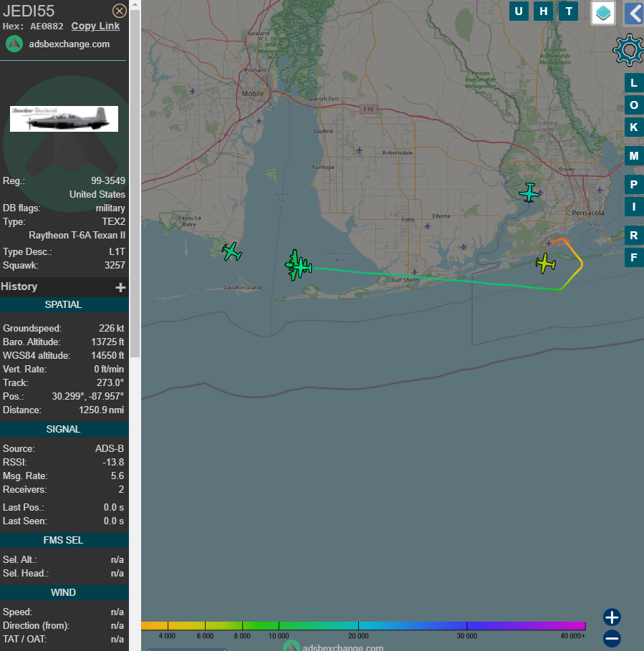
Task: Zoom out on the map
Action: click(x=612, y=639)
